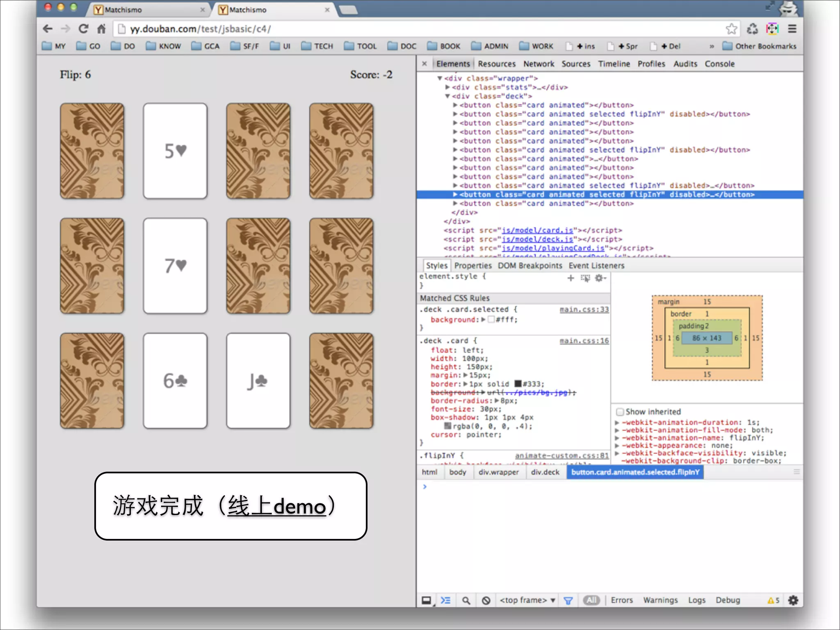
Task: Clear console with the no-entry icon
Action: click(x=486, y=600)
